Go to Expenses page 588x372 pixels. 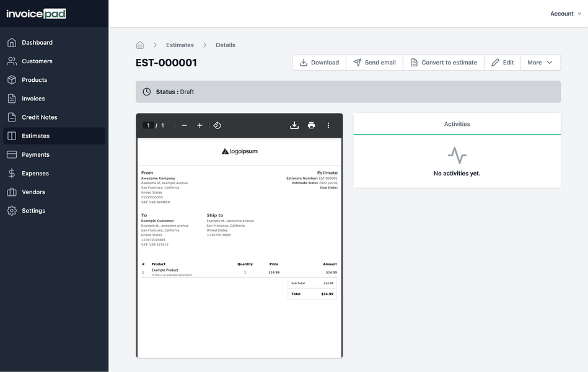click(x=55, y=174)
